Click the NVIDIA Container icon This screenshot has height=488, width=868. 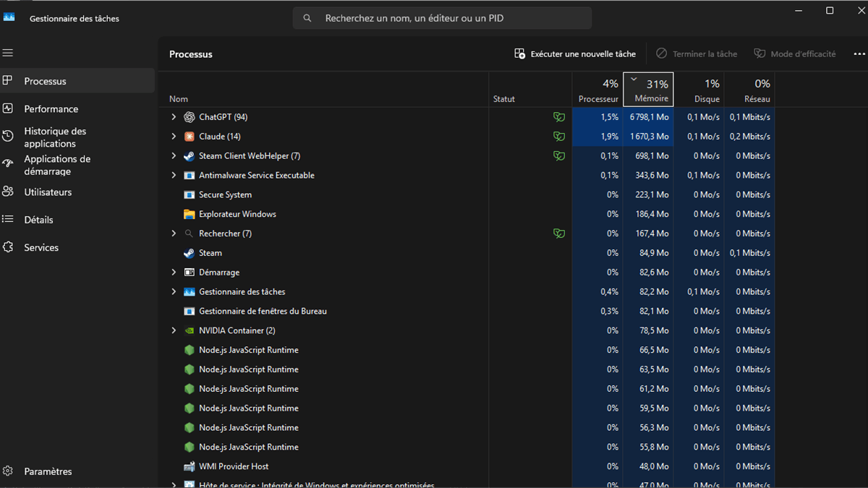click(x=190, y=331)
